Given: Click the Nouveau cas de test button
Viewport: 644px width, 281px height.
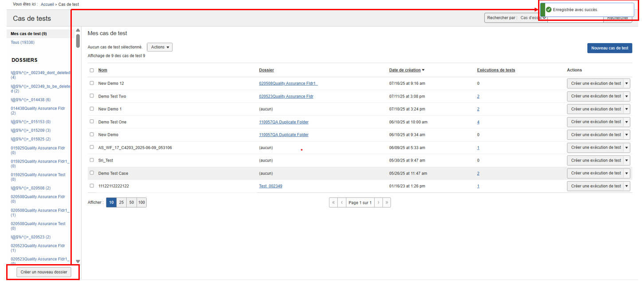Looking at the screenshot, I should click(609, 48).
